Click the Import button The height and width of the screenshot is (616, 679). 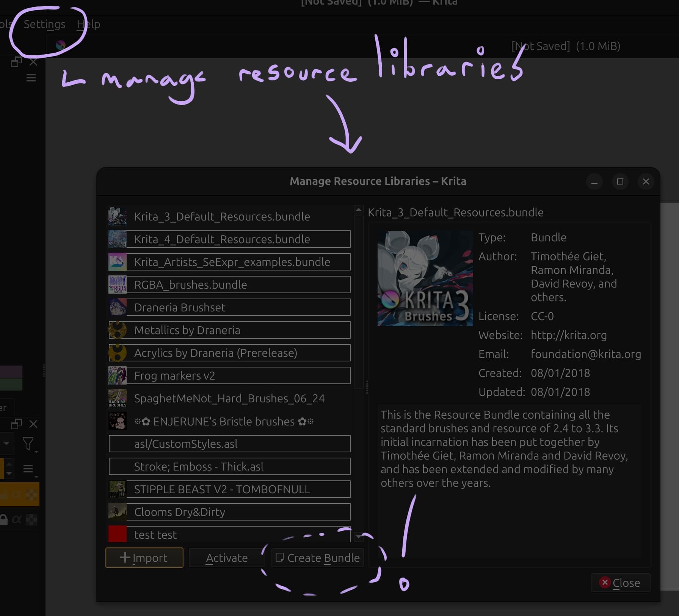(144, 558)
